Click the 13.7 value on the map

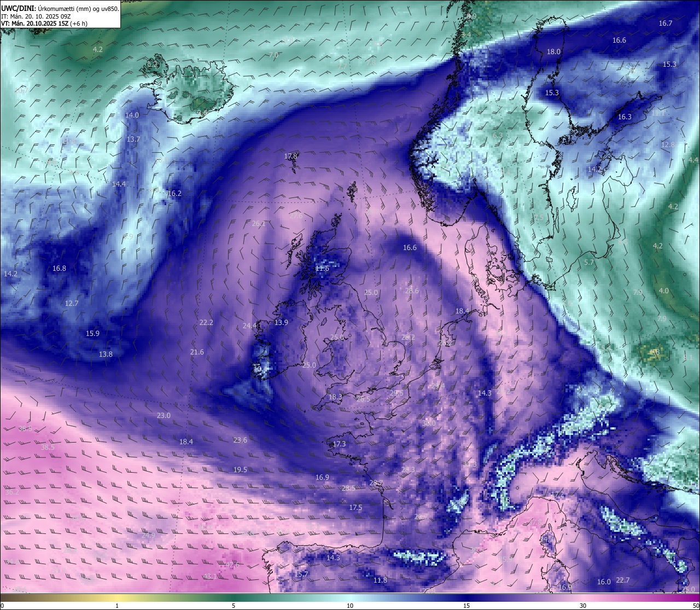pyautogui.click(x=133, y=139)
